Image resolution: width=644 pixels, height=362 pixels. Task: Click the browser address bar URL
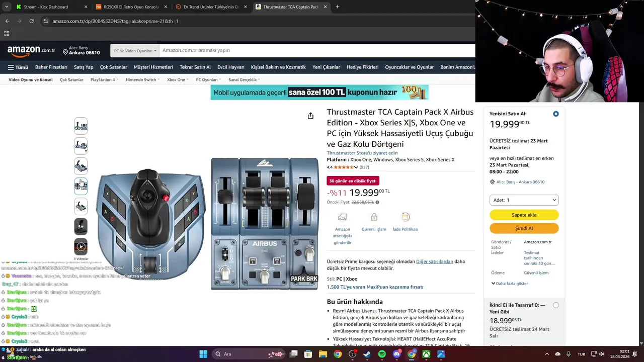[x=116, y=21]
